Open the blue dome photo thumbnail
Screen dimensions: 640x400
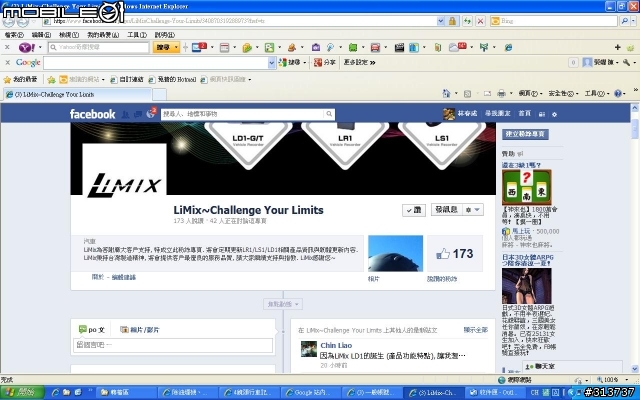point(396,253)
